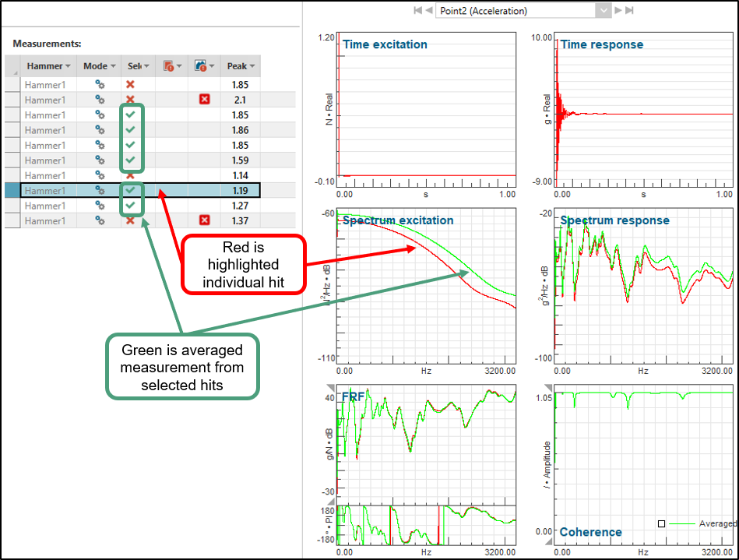
Task: Go to next point arrow
Action: 618,10
